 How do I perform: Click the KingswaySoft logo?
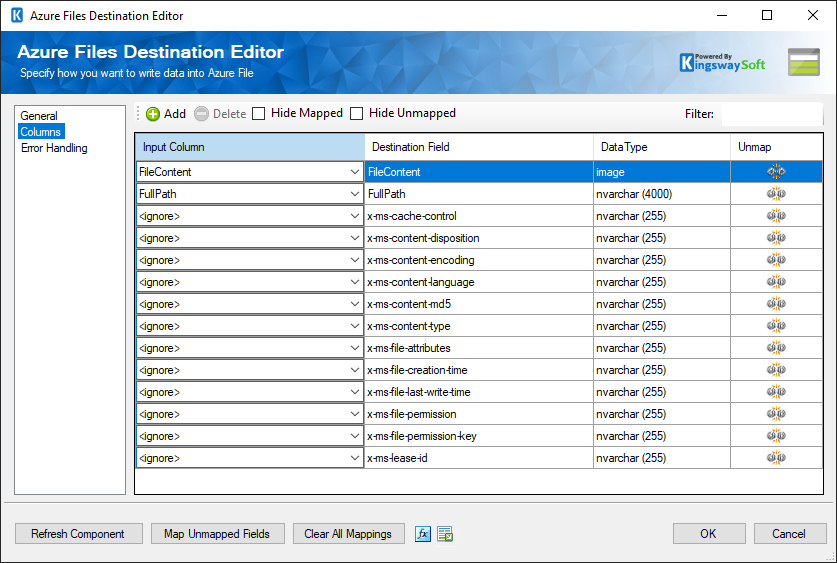(x=722, y=62)
